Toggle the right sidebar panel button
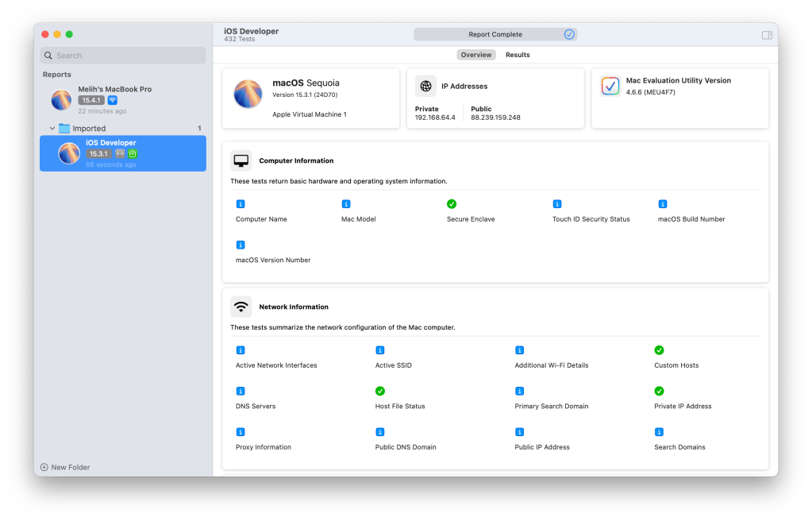Screen dimensions: 812x521 [766, 35]
